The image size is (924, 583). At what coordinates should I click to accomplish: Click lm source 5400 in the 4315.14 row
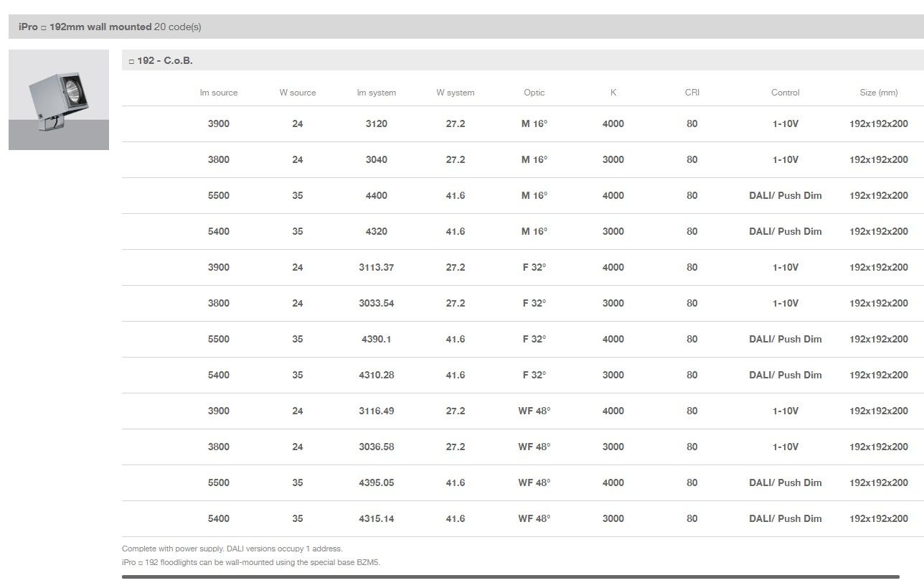point(219,518)
